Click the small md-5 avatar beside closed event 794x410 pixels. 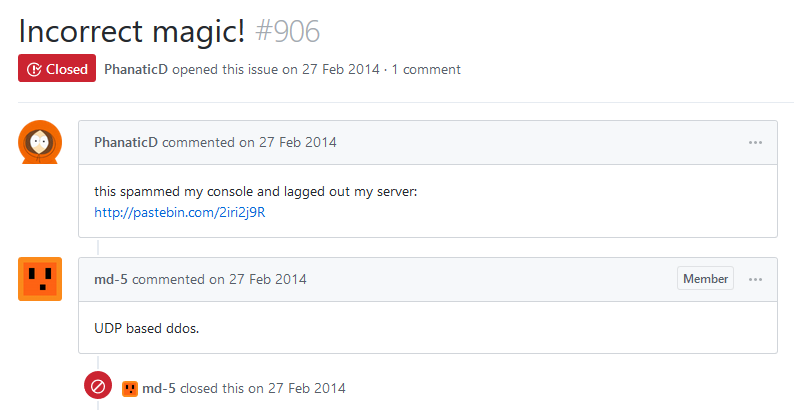click(130, 388)
